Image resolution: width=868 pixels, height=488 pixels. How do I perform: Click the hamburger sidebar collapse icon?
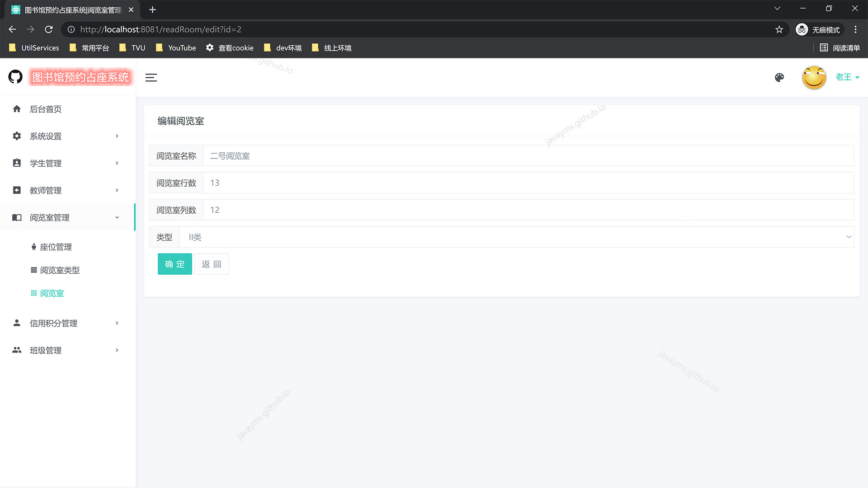click(151, 78)
